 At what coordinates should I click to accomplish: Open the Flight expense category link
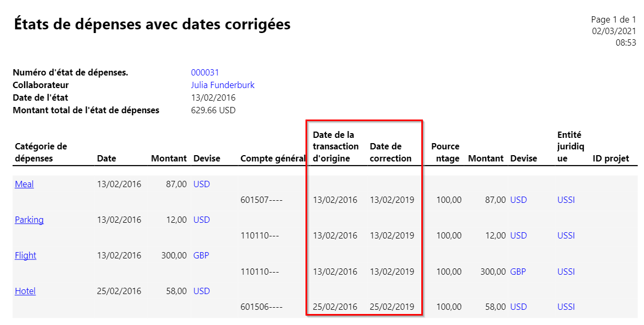point(26,255)
